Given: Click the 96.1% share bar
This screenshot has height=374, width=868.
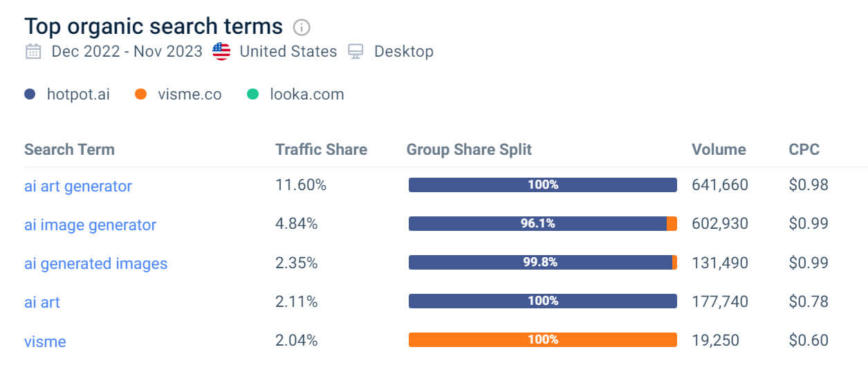Looking at the screenshot, I should coord(537,223).
